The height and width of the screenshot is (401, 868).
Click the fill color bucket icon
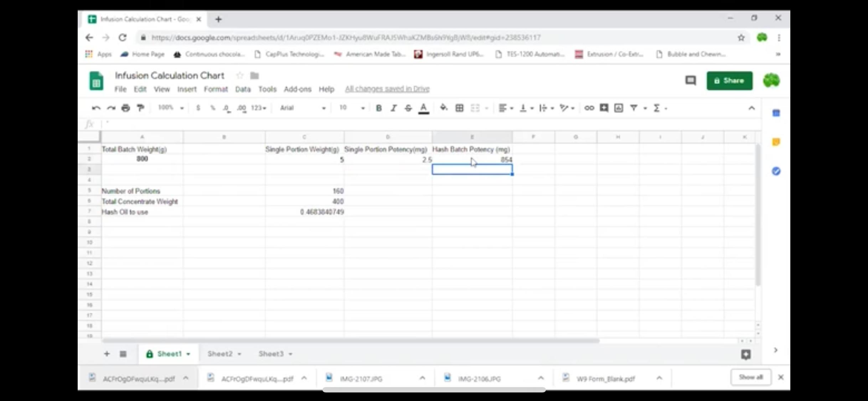(x=443, y=108)
